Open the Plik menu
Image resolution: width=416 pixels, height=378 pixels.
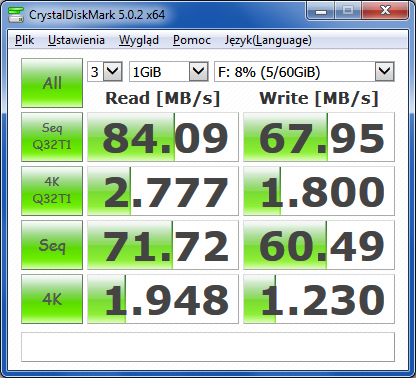25,40
